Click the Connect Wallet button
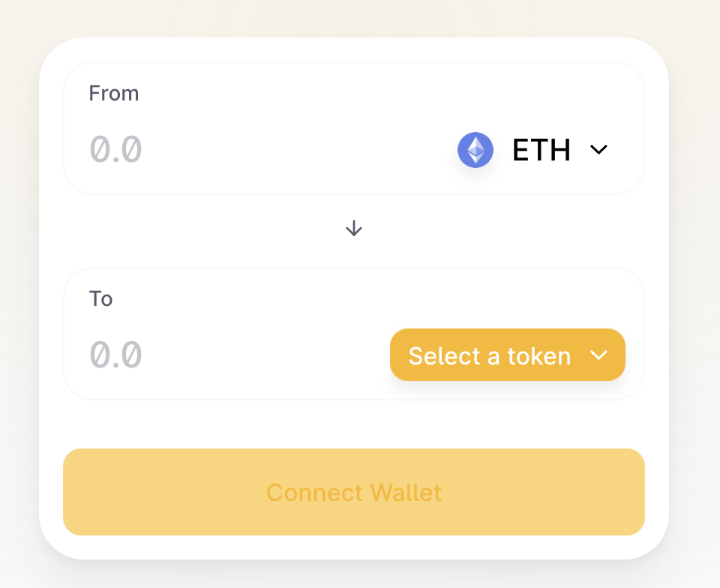 [x=353, y=492]
